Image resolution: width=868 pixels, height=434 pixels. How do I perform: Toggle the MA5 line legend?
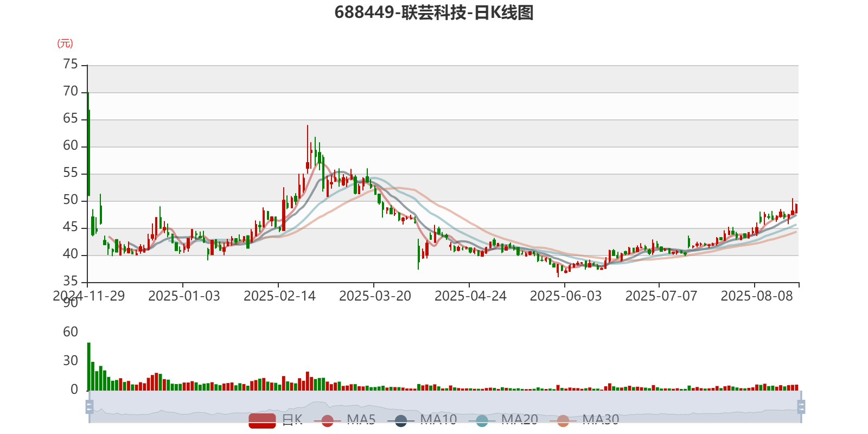pyautogui.click(x=344, y=420)
